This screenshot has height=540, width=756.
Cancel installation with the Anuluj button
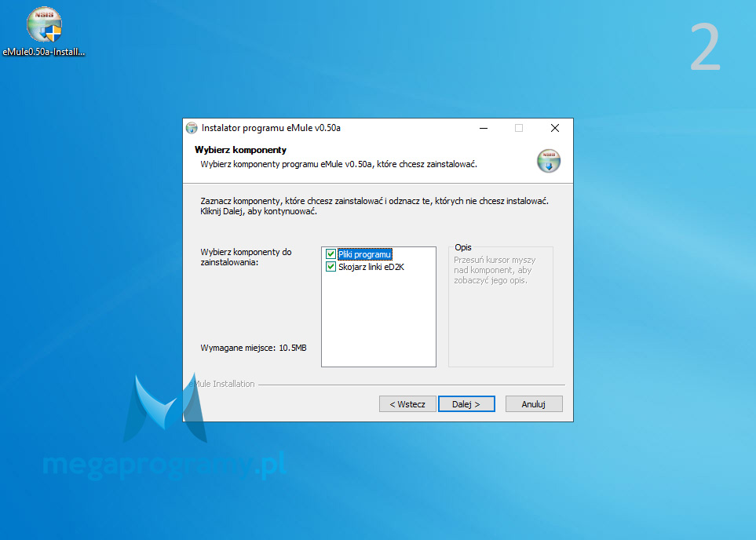pos(534,404)
